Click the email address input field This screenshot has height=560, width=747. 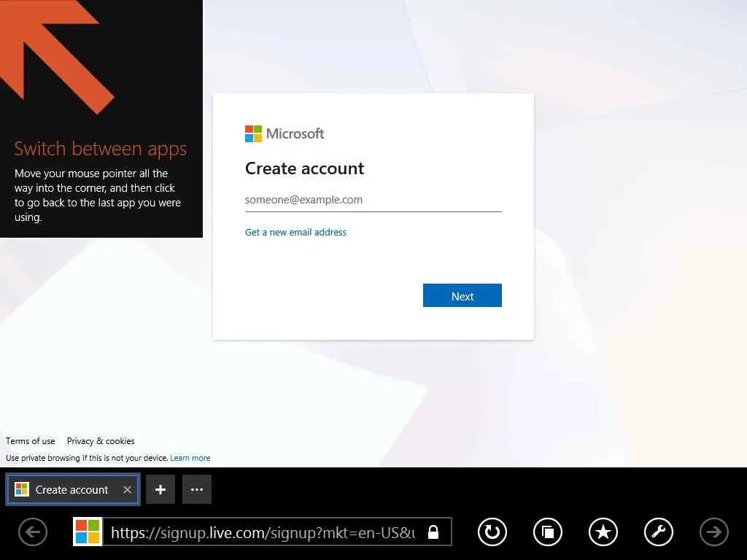pyautogui.click(x=373, y=200)
